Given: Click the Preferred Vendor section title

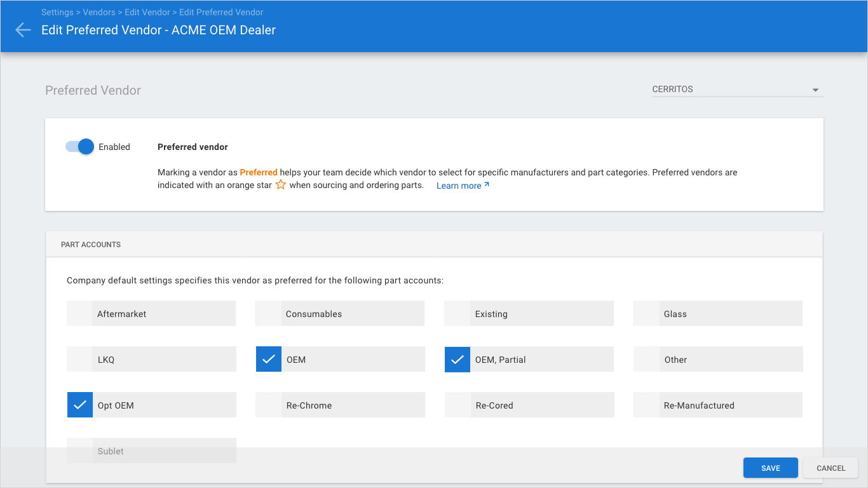Looking at the screenshot, I should click(93, 90).
